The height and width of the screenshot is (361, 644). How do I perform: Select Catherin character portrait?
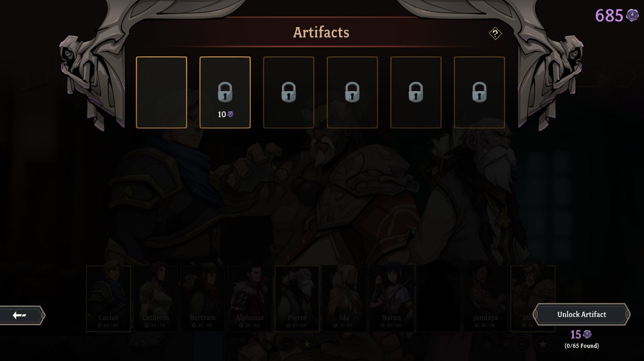(156, 299)
